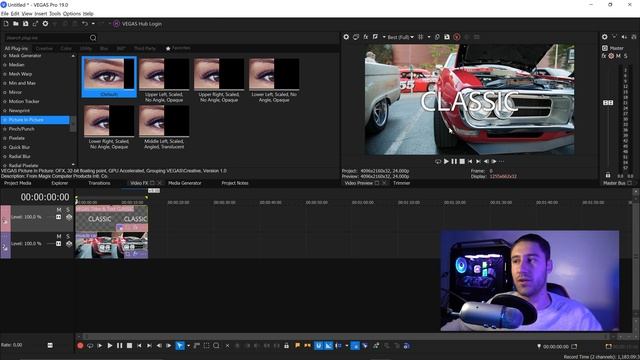The width and height of the screenshot is (640, 360).
Task: Choose Lower Left, Scaled, No Angle preset
Action: coord(274,80)
